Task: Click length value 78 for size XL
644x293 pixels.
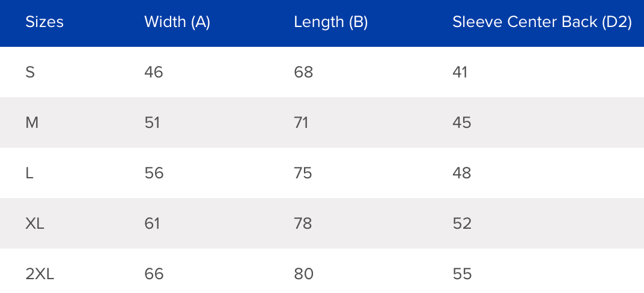Action: [x=303, y=224]
